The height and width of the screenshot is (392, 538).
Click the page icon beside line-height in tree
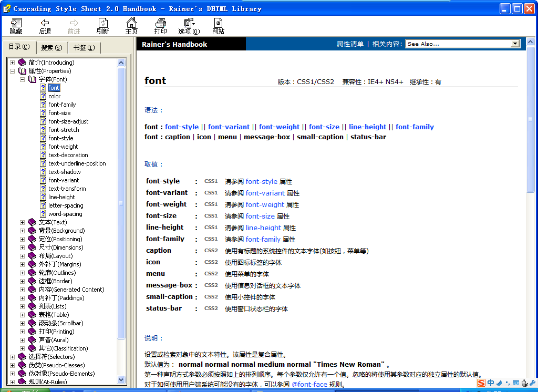coord(43,197)
